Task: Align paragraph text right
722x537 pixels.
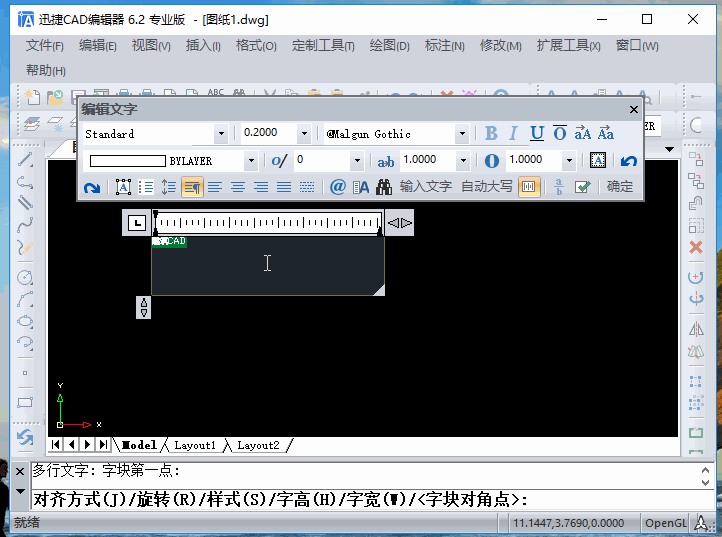Action: pos(261,187)
